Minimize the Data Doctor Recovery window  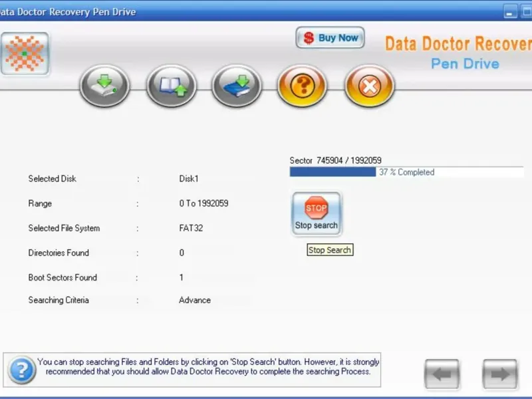pos(510,12)
